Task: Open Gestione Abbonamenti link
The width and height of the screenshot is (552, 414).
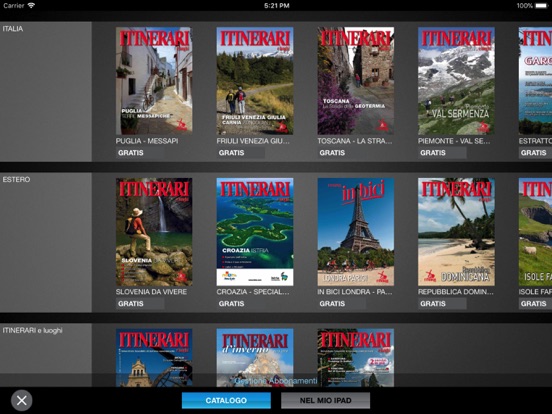Action: point(276,381)
